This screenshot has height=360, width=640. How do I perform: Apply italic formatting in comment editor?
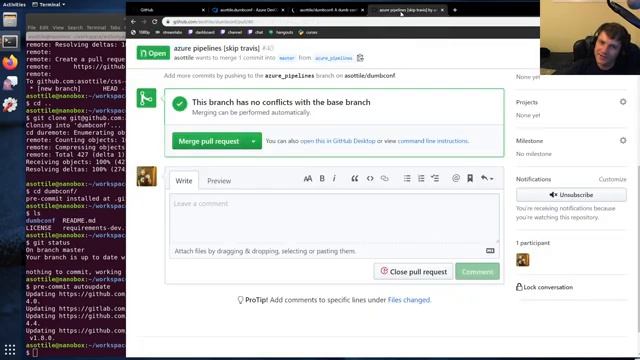(334, 178)
